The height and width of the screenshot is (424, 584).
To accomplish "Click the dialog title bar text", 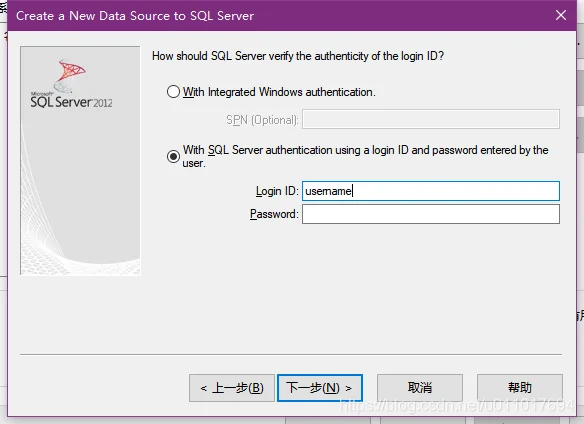I will point(135,16).
